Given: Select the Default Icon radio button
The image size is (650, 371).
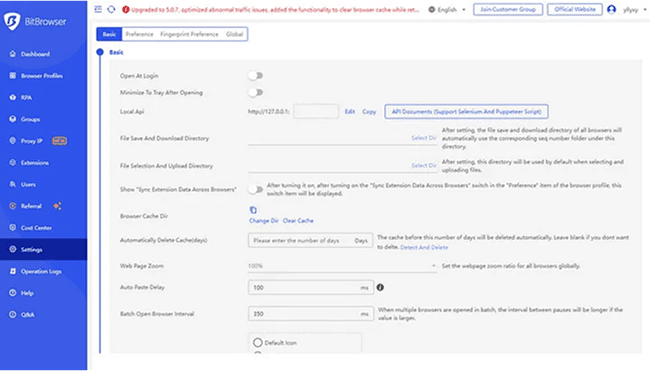Looking at the screenshot, I should [258, 343].
